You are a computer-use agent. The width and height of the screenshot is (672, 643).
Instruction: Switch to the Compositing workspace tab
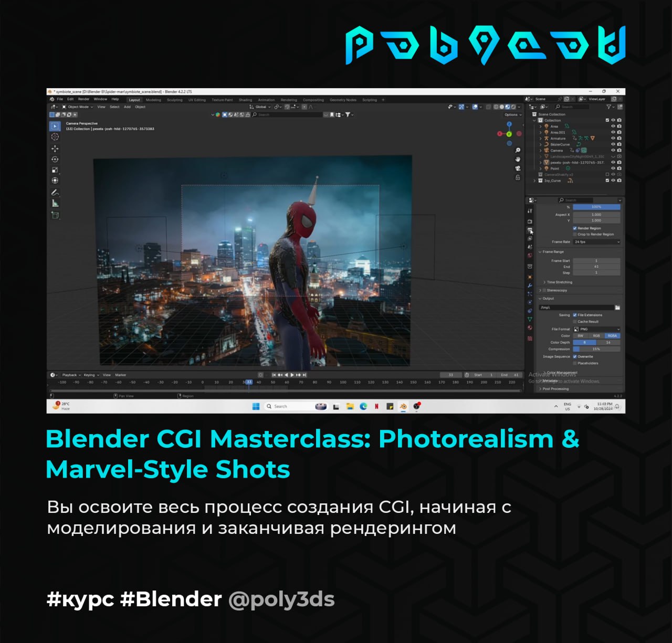click(313, 100)
